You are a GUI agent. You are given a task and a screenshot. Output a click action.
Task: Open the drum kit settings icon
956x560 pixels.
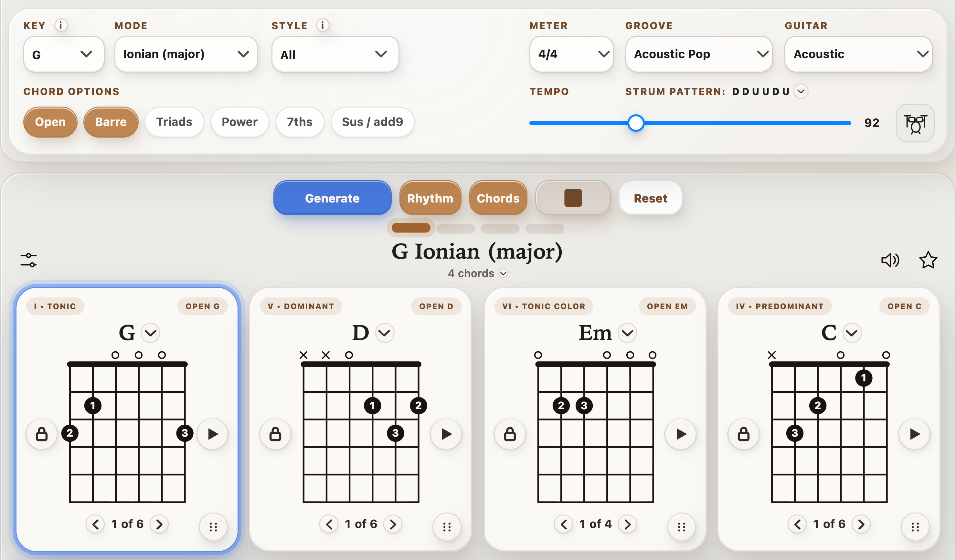click(x=915, y=123)
